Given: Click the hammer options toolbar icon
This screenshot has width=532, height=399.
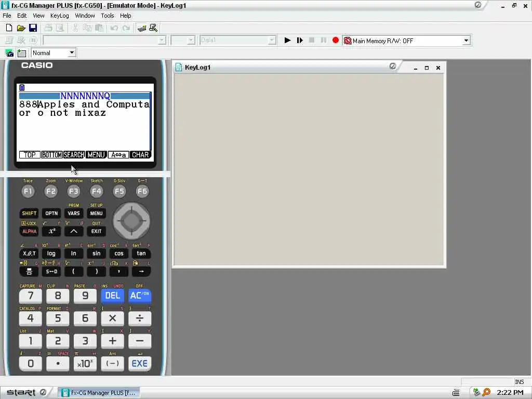Looking at the screenshot, I should (153, 28).
